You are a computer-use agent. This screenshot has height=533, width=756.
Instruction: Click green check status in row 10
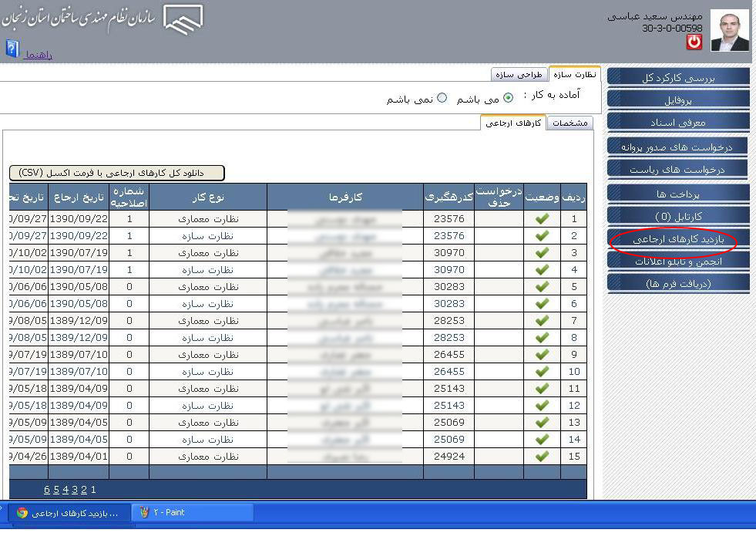click(x=542, y=371)
